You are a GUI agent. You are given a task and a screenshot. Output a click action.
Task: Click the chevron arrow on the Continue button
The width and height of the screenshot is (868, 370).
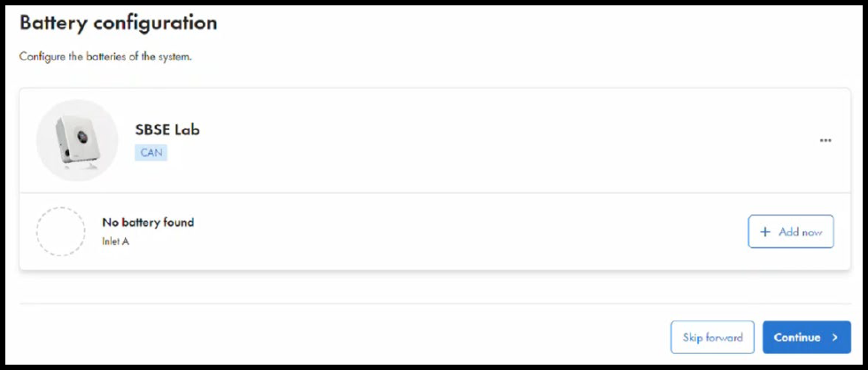(834, 337)
